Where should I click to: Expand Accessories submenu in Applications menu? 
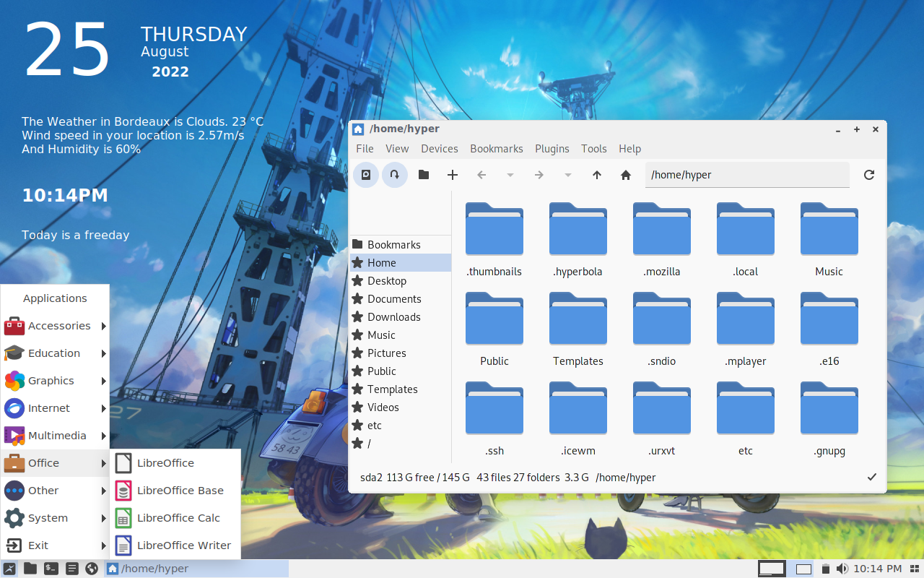point(55,326)
